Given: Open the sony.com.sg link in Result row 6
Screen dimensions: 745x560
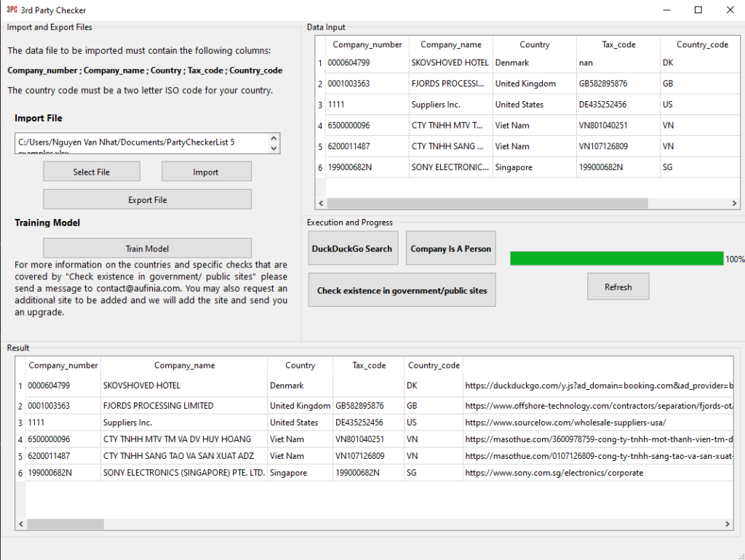Looking at the screenshot, I should point(554,473).
